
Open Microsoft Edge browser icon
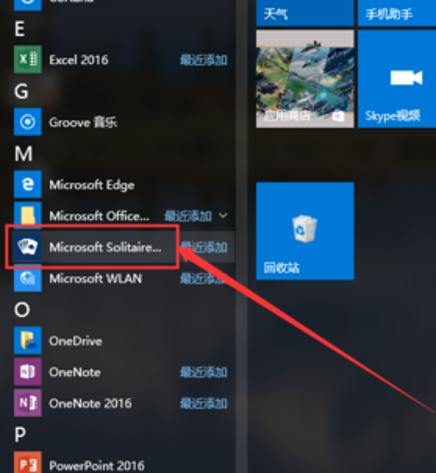28,184
